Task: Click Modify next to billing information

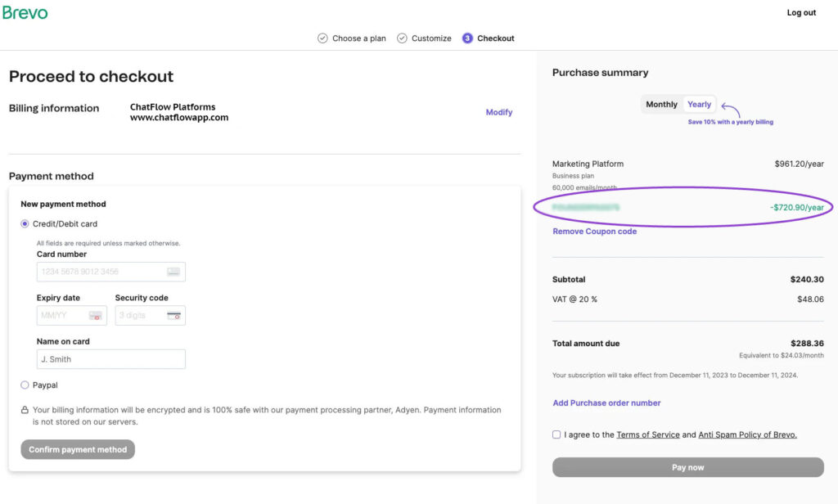Action: pos(499,111)
